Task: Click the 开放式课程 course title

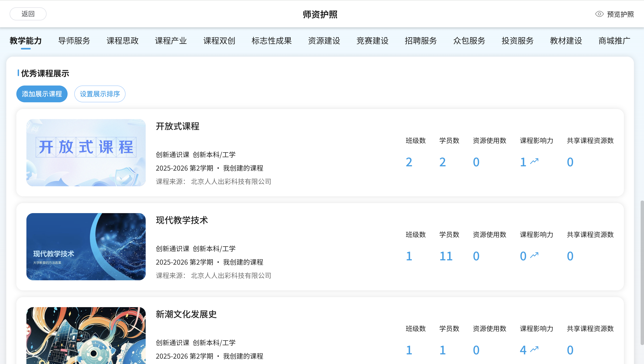Action: 178,126
